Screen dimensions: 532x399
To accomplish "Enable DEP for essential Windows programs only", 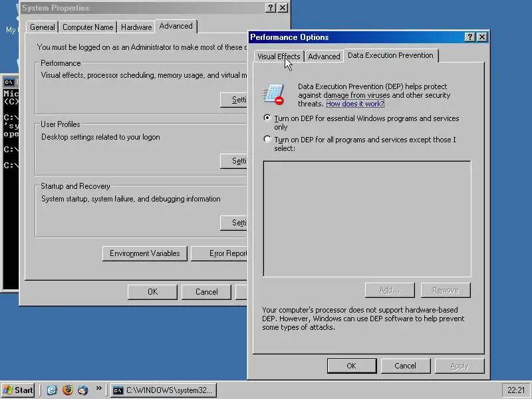I will pyautogui.click(x=267, y=118).
